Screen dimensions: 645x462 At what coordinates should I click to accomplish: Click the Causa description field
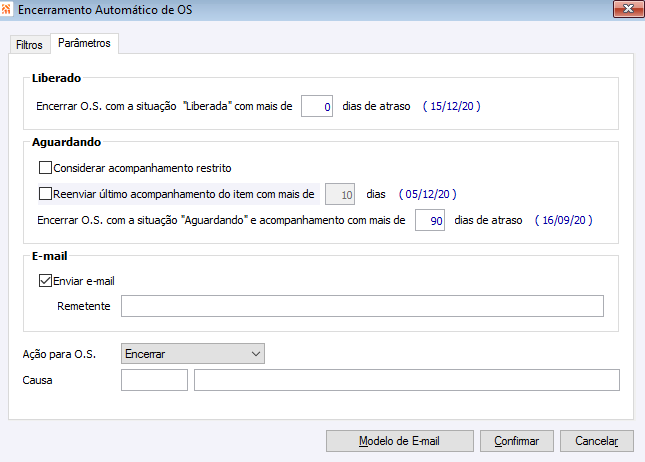click(407, 380)
